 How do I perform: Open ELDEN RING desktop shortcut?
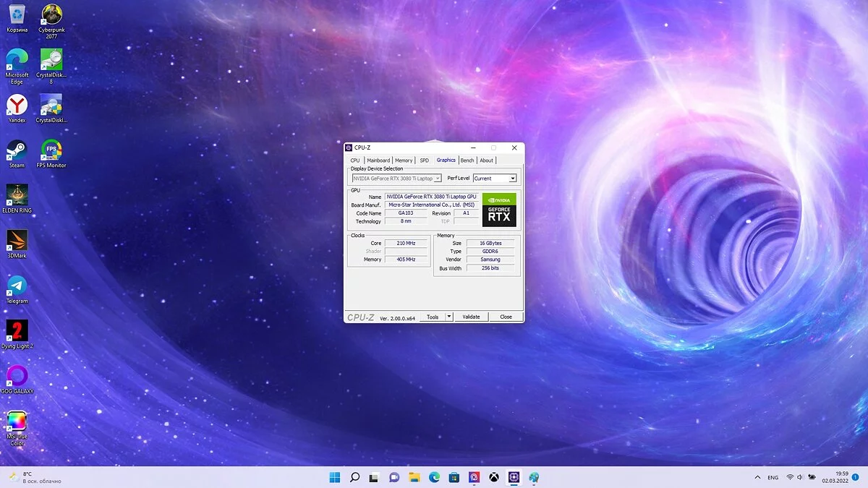click(17, 195)
